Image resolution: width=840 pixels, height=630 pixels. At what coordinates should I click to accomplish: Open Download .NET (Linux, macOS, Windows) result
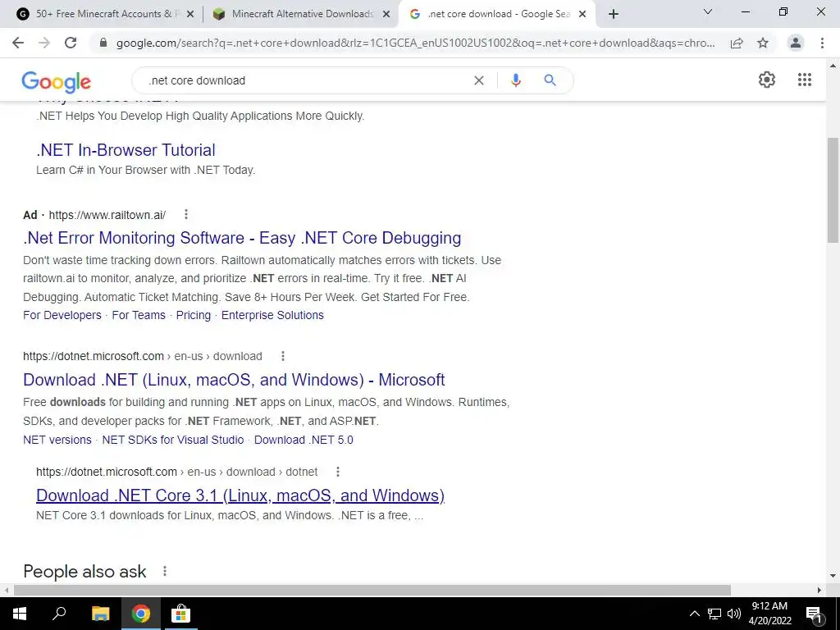[x=234, y=379]
